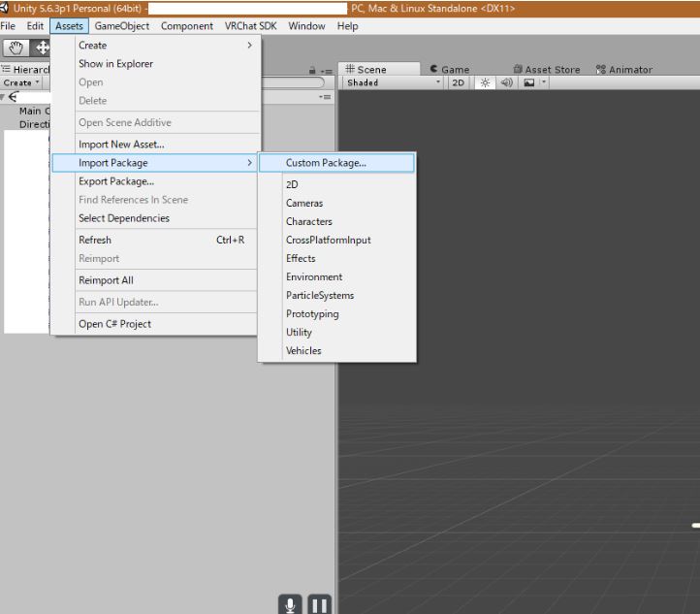This screenshot has height=614, width=700.
Task: Switch to the Game tab
Action: point(450,69)
